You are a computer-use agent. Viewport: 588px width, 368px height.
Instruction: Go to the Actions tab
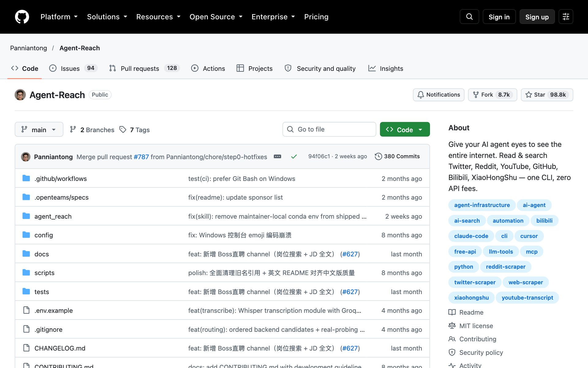click(x=208, y=68)
